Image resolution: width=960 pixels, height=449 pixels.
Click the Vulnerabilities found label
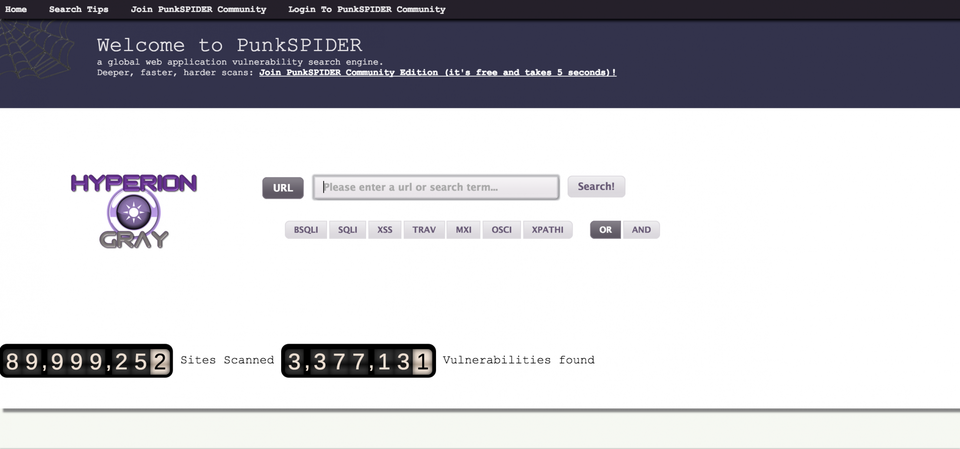click(x=519, y=360)
